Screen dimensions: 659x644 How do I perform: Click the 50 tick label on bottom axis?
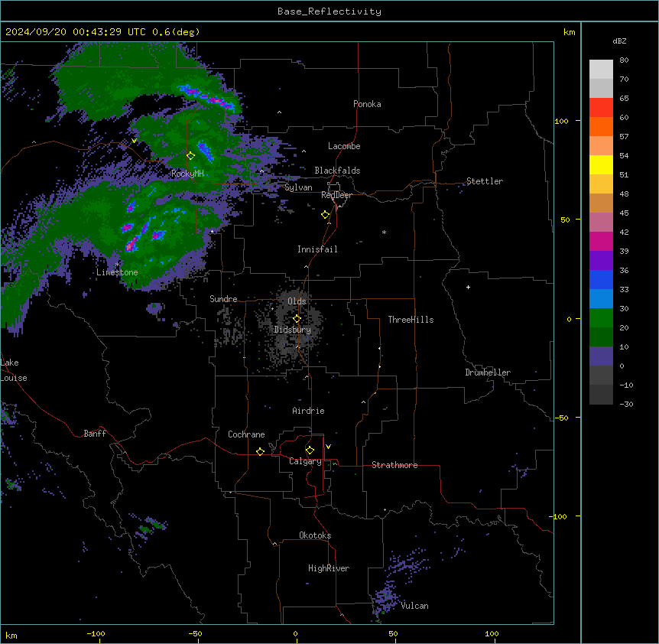pyautogui.click(x=393, y=633)
